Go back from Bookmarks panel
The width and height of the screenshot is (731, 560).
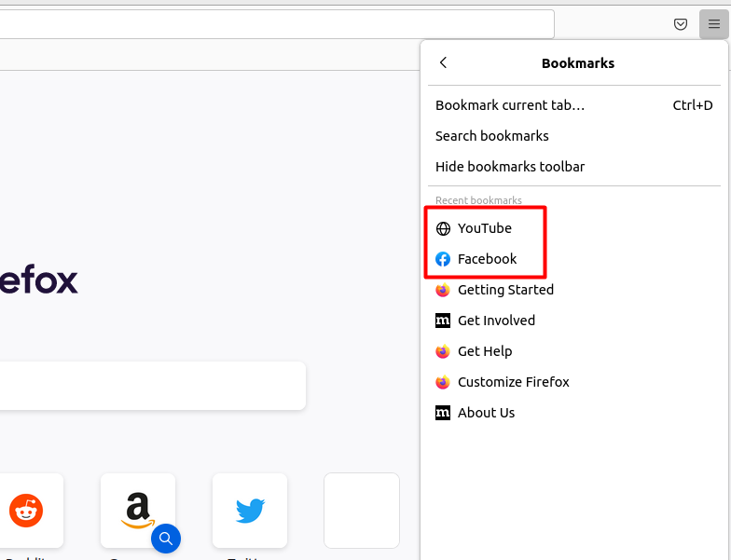coord(444,63)
